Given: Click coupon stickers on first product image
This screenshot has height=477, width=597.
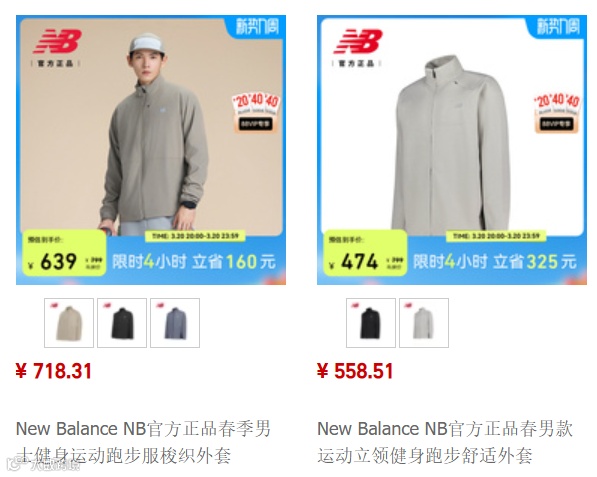Looking at the screenshot, I should pos(256,112).
